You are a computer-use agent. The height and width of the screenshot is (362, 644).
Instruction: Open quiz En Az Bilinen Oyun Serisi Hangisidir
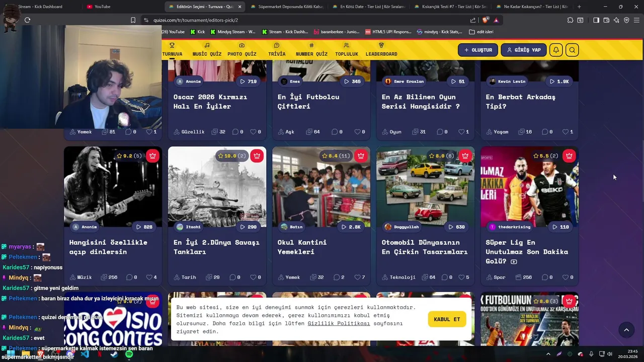click(x=421, y=102)
